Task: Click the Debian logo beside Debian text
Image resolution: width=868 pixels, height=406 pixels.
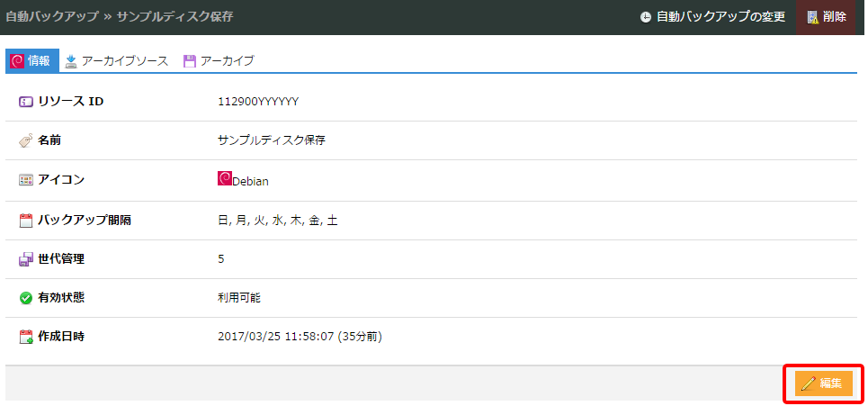Action: [x=225, y=179]
